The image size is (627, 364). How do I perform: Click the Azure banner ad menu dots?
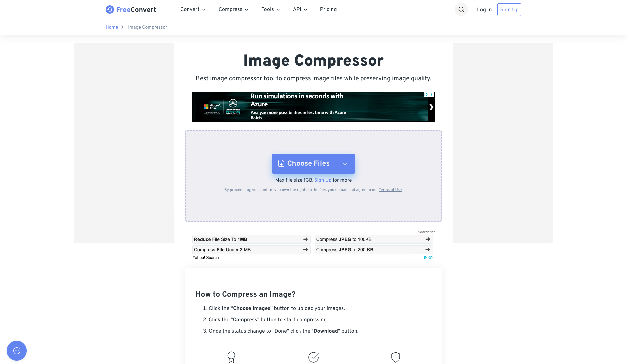tap(432, 95)
